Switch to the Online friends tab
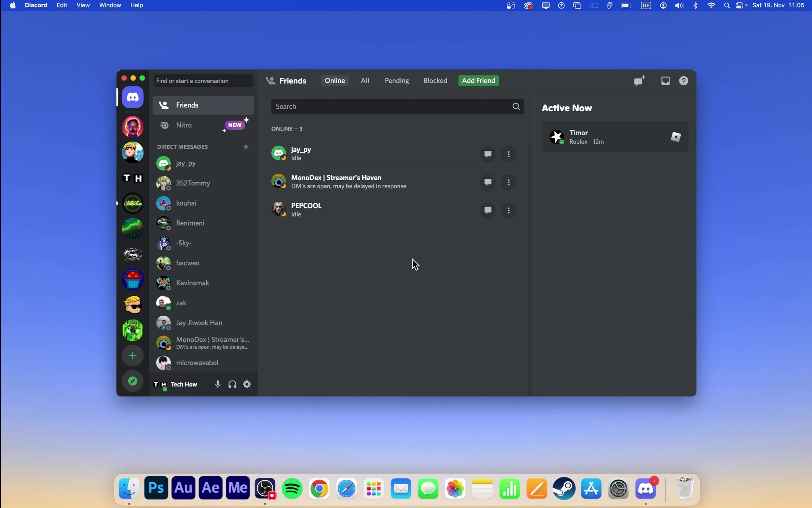The height and width of the screenshot is (508, 812). tap(335, 81)
